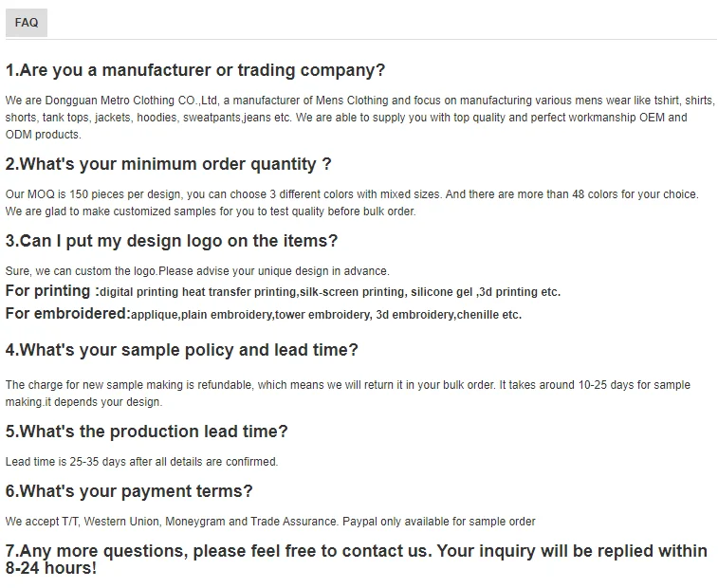Click 'sample policy and lead time' heading
This screenshot has height=588, width=718.
point(182,350)
